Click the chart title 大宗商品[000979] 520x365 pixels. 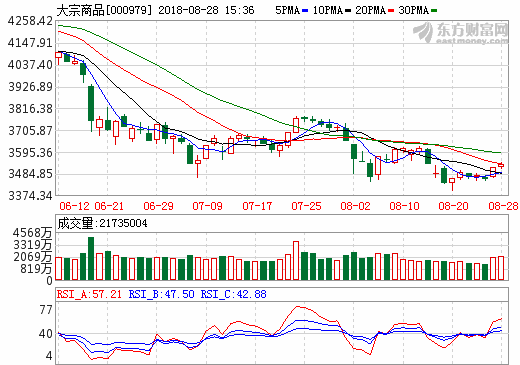click(104, 10)
